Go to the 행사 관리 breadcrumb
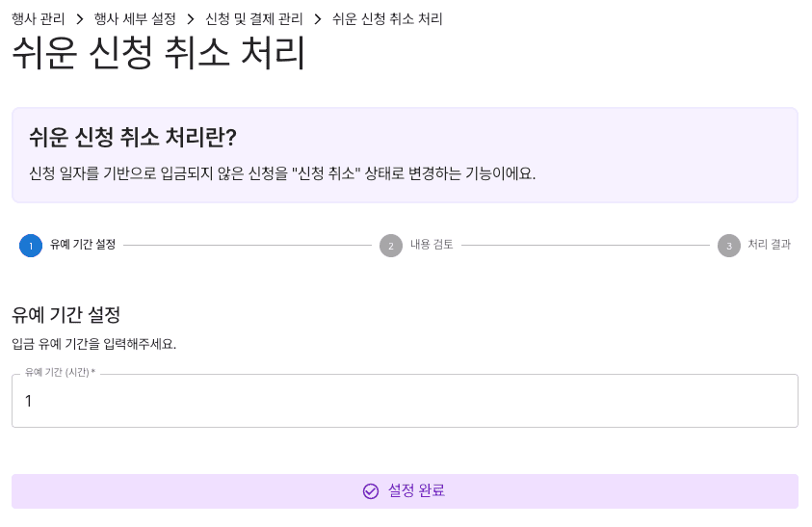This screenshot has height=527, width=812. tap(39, 18)
